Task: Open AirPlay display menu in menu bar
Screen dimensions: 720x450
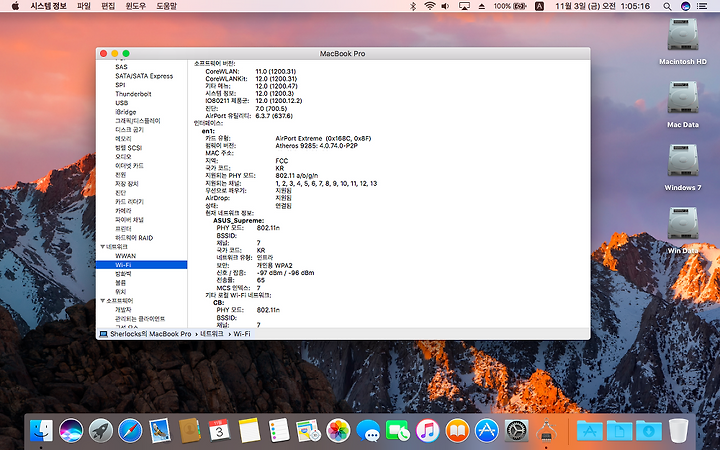Action: [464, 6]
